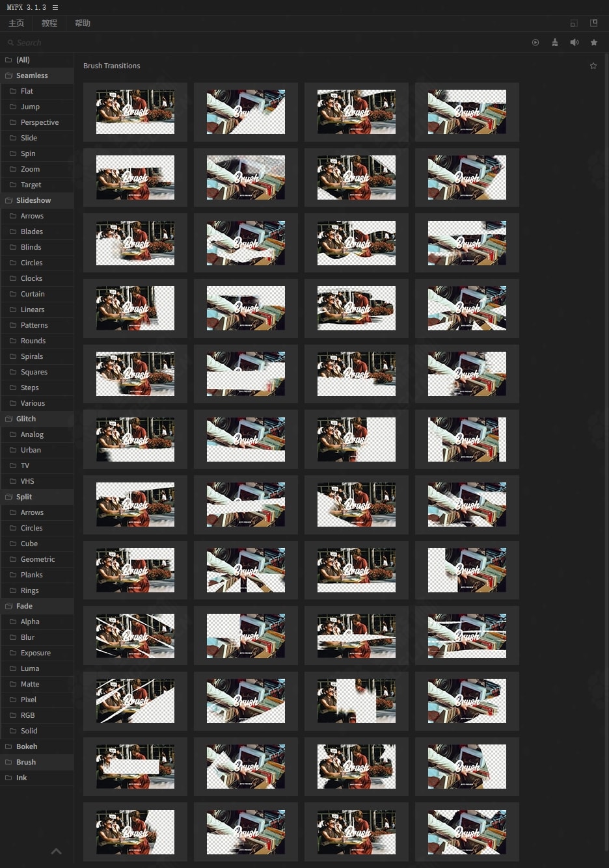Open the Circles subcategory under Slideshow
Screen dimensions: 609x868
pos(36,263)
